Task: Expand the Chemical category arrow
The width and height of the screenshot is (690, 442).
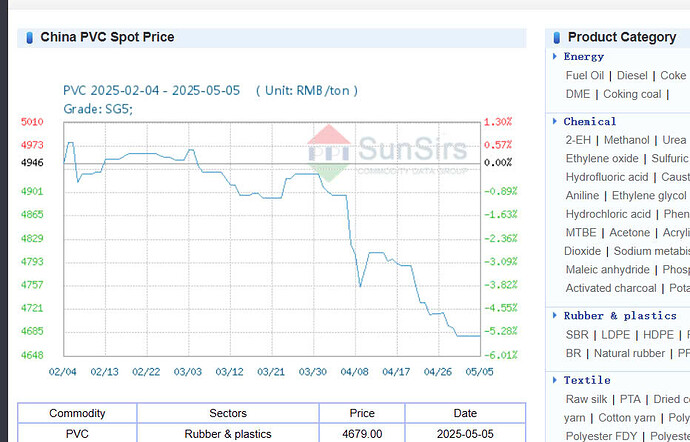Action: pos(554,121)
